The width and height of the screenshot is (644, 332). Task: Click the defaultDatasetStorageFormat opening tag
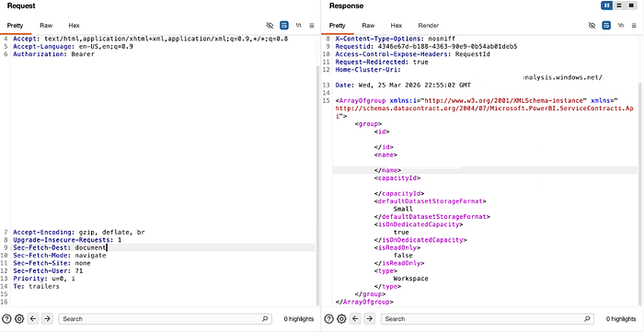[430, 201]
